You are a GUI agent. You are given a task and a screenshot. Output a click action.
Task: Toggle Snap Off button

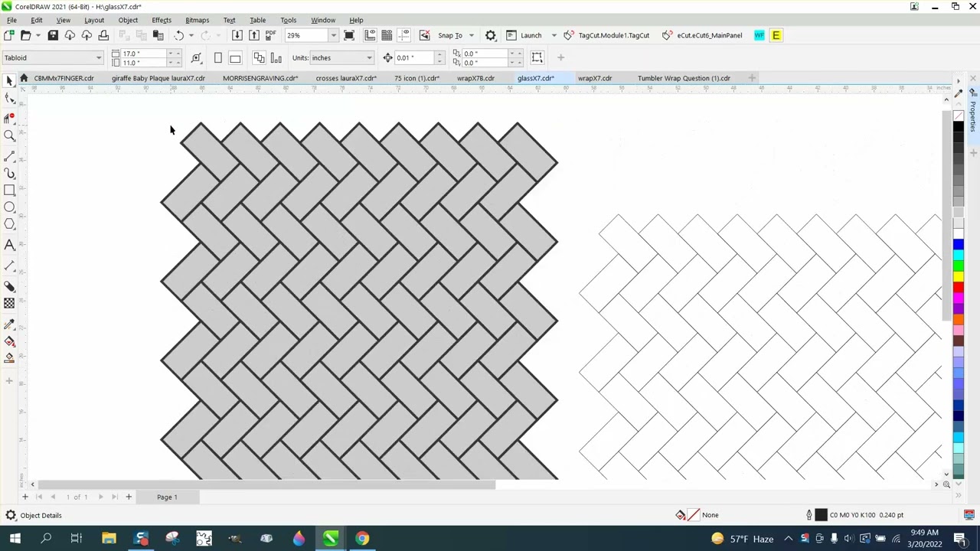coord(424,35)
